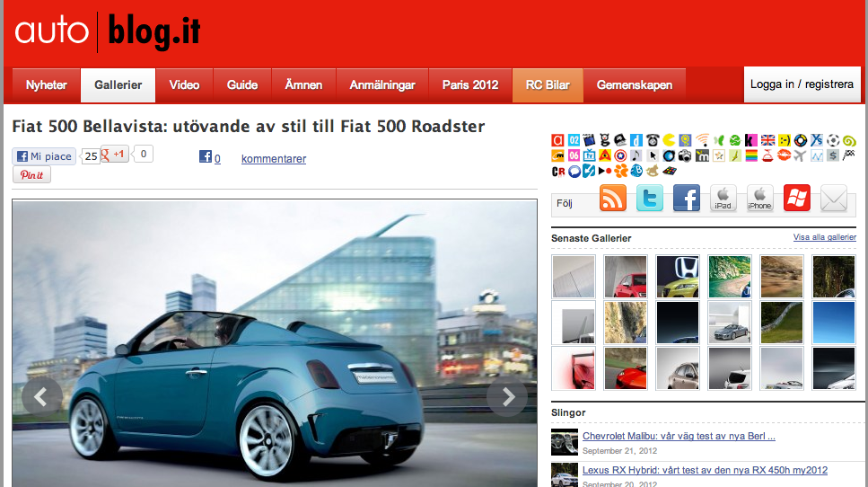868x487 pixels.
Task: Click the music note network icon
Action: pos(636,155)
